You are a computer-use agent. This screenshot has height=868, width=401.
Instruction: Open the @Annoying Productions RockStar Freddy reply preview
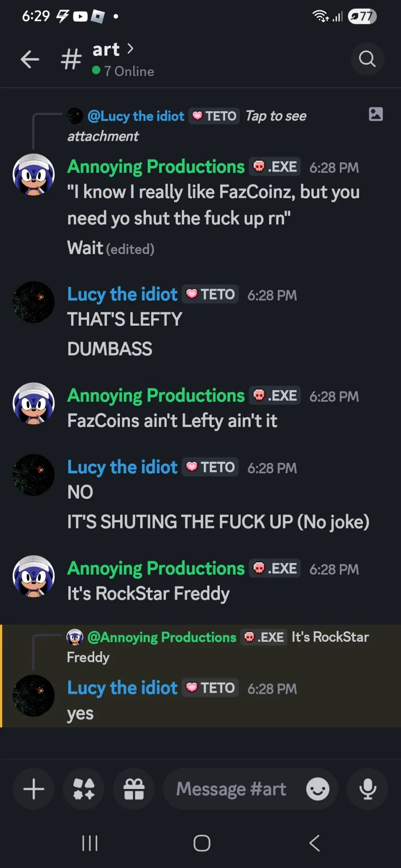218,647
